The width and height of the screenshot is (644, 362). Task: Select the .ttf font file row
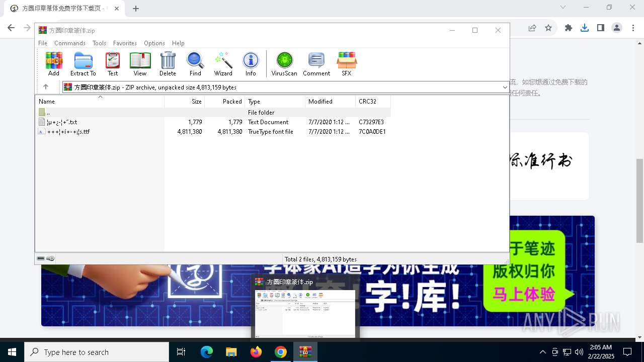[213, 131]
